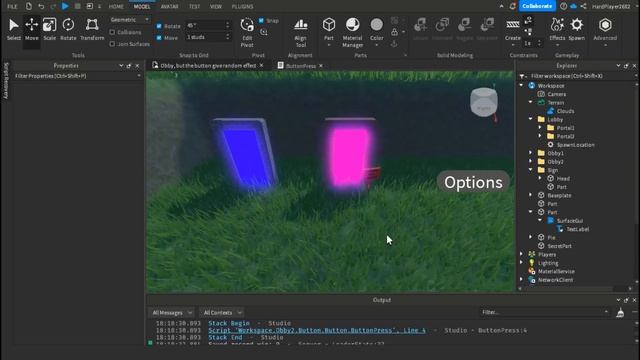Click the new file icon
640x360 pixels.
click(29, 6)
